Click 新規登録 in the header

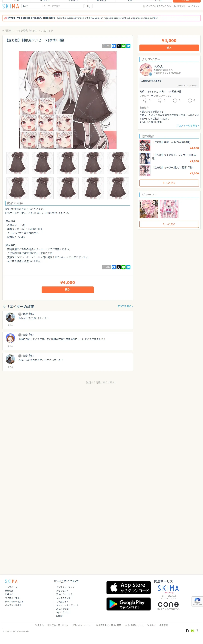click(x=179, y=6)
